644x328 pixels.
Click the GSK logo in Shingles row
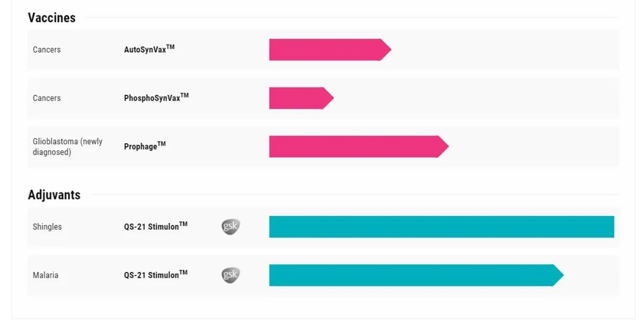click(231, 227)
